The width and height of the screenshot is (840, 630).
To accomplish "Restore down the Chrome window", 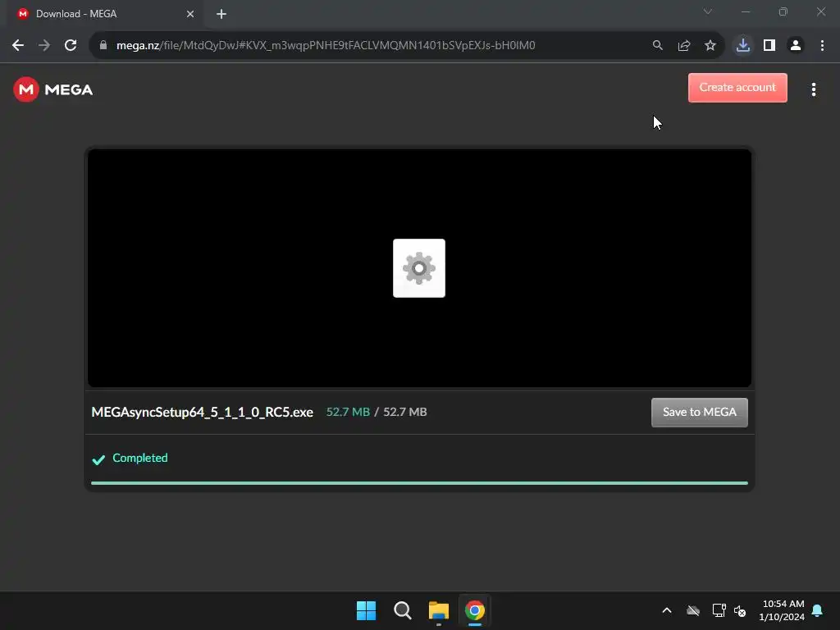I will pyautogui.click(x=783, y=11).
